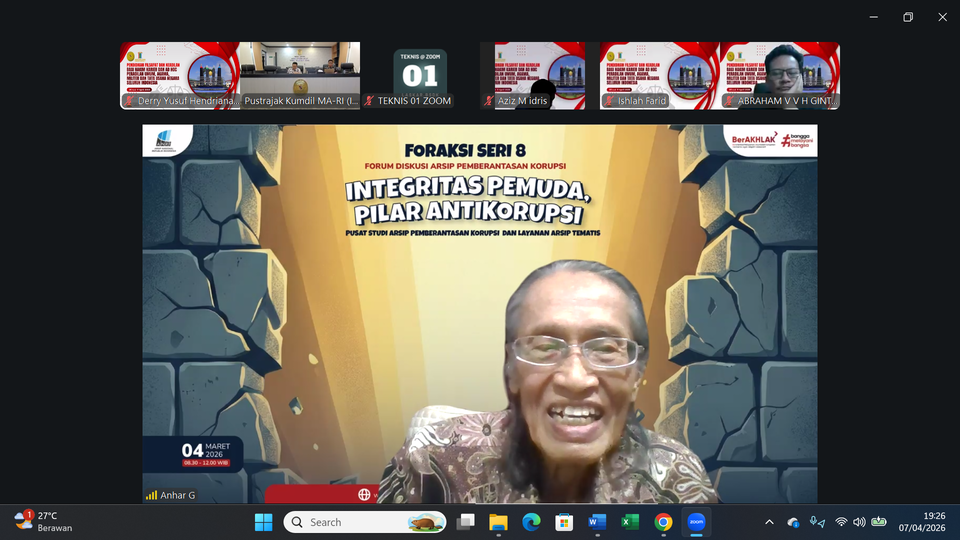Minimize the Zoom meeting window
This screenshot has height=540, width=960.
874,17
